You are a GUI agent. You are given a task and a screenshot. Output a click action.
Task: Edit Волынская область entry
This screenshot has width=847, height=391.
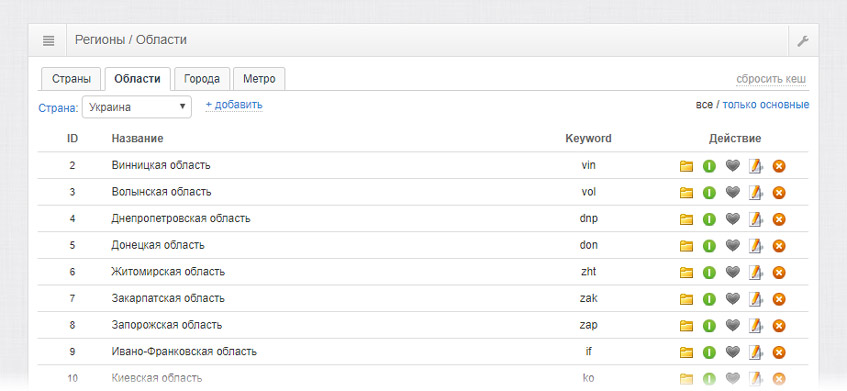point(755,193)
